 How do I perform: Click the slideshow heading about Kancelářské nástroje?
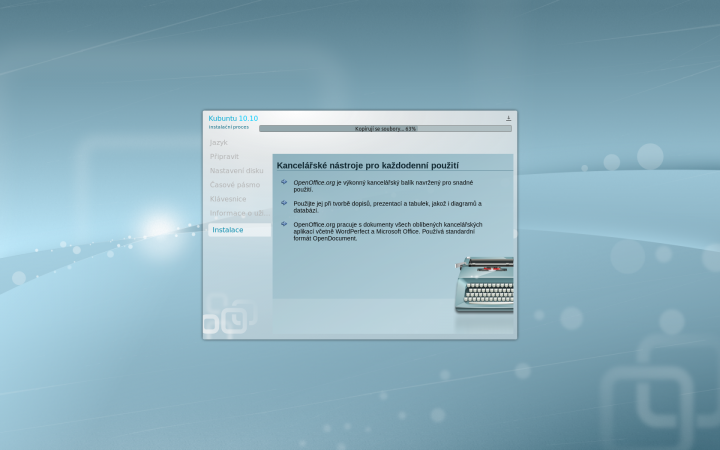click(x=367, y=165)
